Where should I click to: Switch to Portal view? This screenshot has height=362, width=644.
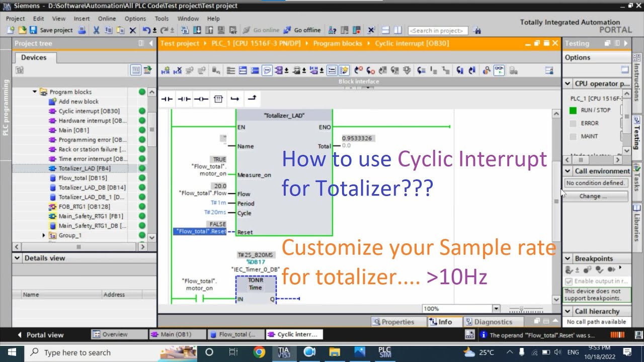(40, 335)
